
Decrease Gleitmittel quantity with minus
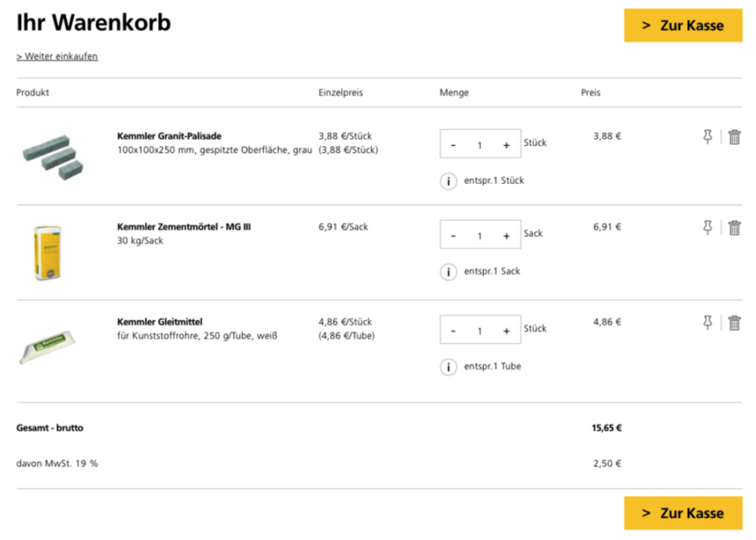tap(454, 331)
